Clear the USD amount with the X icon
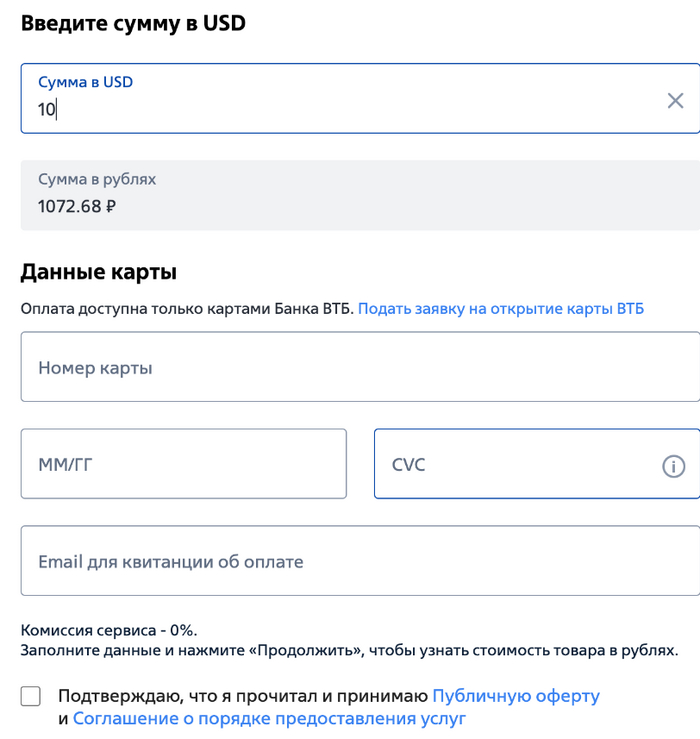The width and height of the screenshot is (700, 739). 675,100
